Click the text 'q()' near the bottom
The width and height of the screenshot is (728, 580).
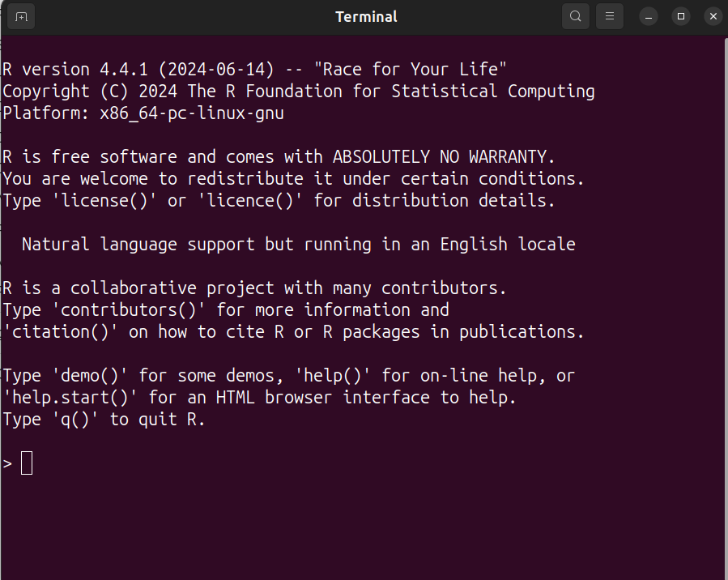[76, 419]
